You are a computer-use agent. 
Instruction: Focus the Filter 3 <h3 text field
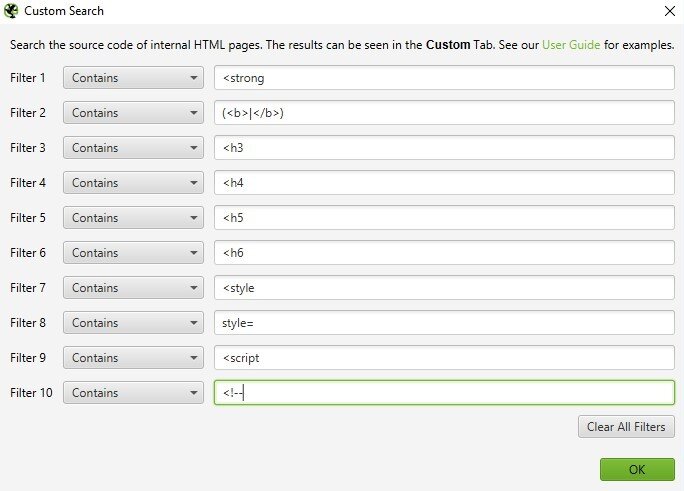click(x=444, y=148)
